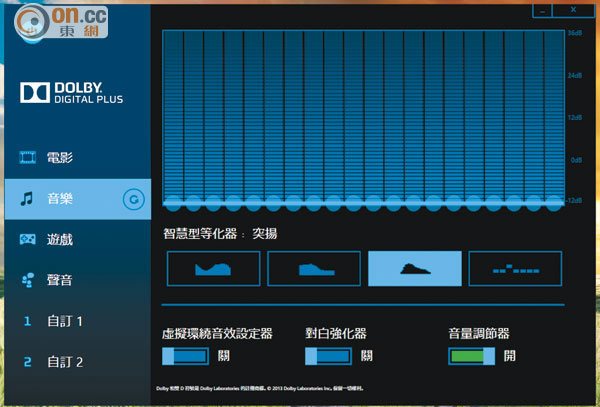Select the 聲音 voice profile
Screen dimensions: 600x407
(x=78, y=280)
